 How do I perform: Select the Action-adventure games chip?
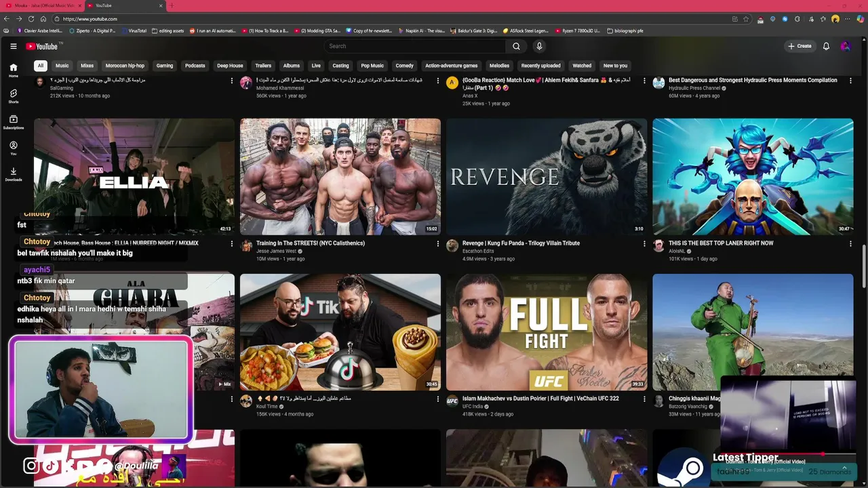(452, 66)
